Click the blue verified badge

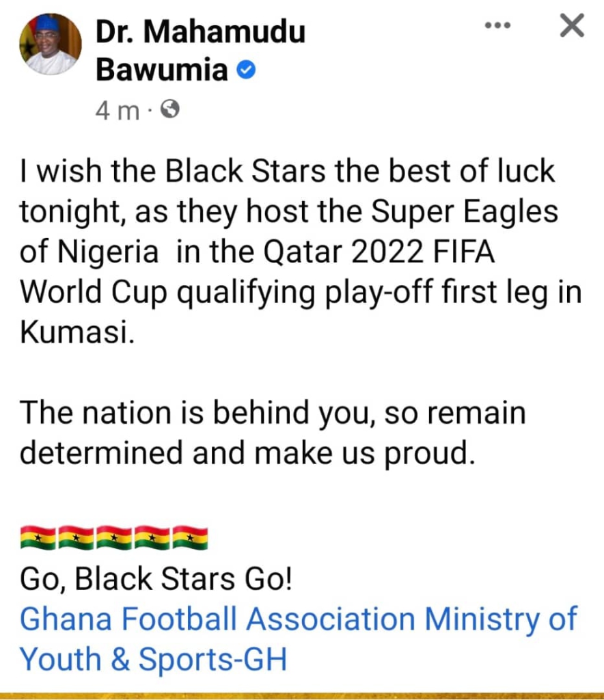[246, 70]
